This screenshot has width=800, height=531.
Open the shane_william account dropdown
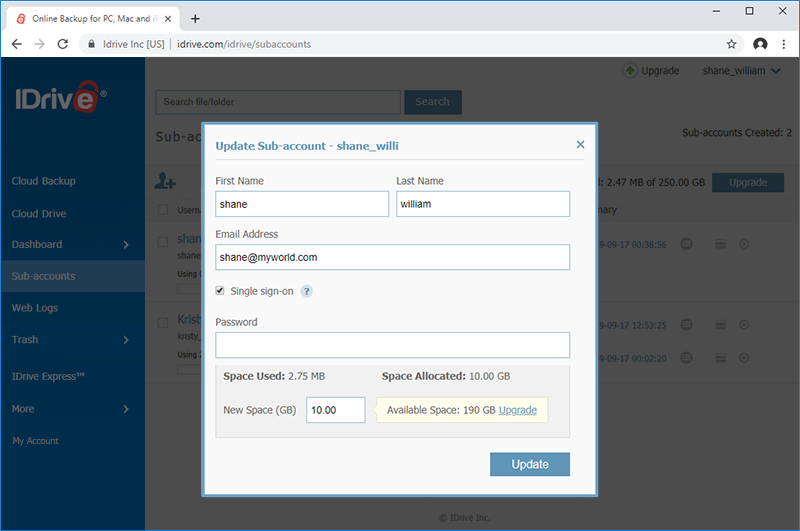coord(741,71)
